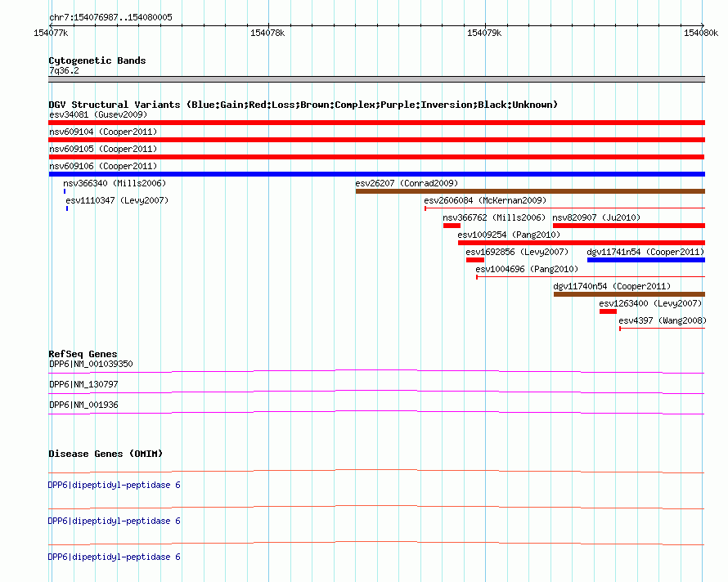This screenshot has height=582, width=728.
Task: Click the esv2606084 (McKernan2009) thin red line
Action: pos(564,208)
